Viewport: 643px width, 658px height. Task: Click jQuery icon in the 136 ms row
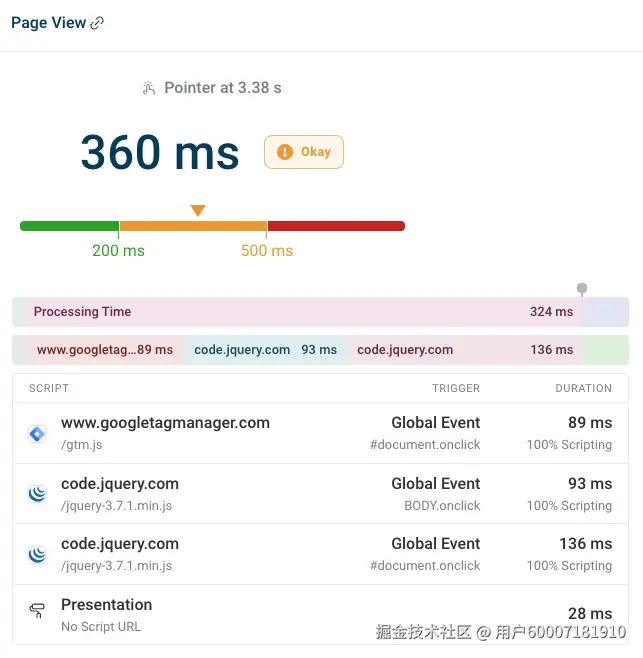point(37,555)
